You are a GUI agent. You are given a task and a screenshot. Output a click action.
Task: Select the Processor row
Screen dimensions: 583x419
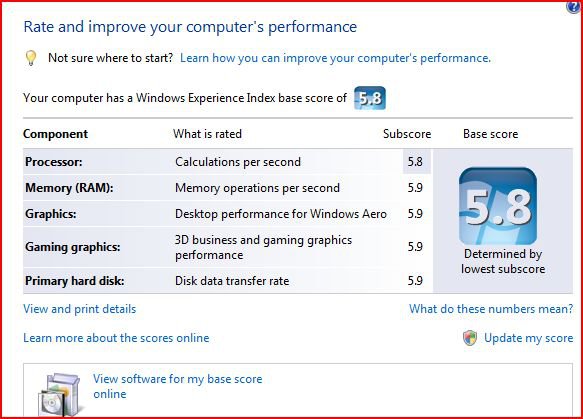click(227, 162)
